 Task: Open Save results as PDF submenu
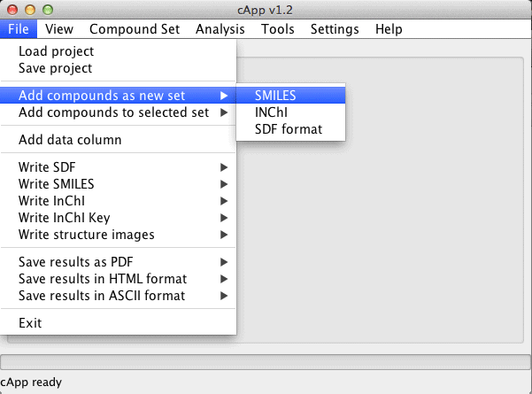118,262
